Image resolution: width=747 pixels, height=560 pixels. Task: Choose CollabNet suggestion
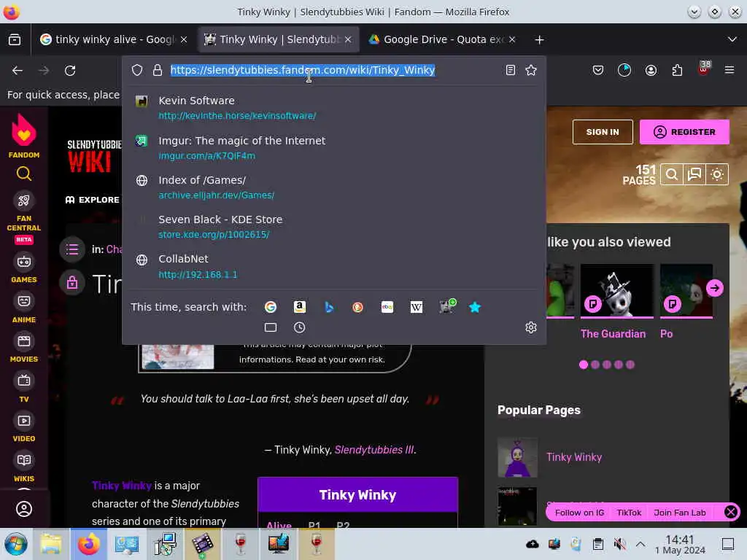[x=333, y=266]
